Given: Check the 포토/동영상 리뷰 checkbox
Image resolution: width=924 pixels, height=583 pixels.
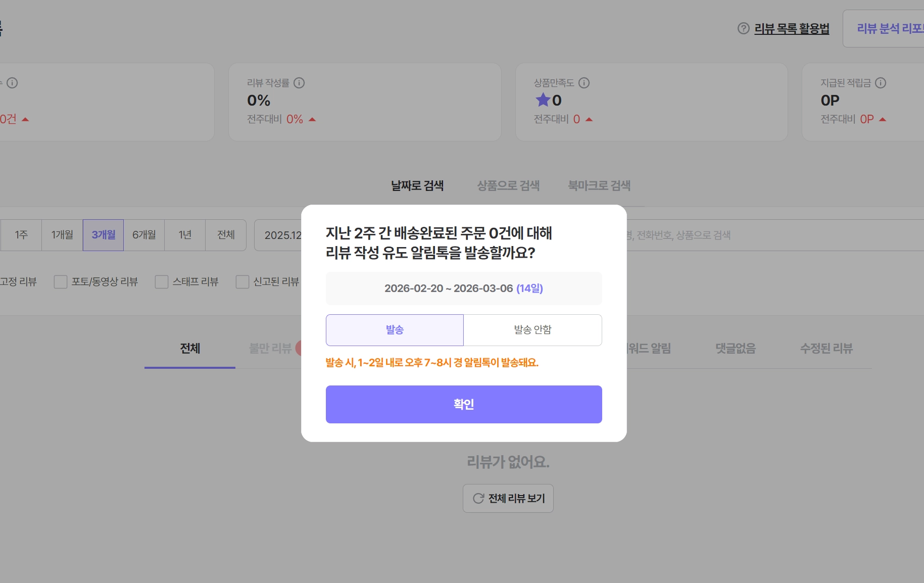Looking at the screenshot, I should point(61,282).
